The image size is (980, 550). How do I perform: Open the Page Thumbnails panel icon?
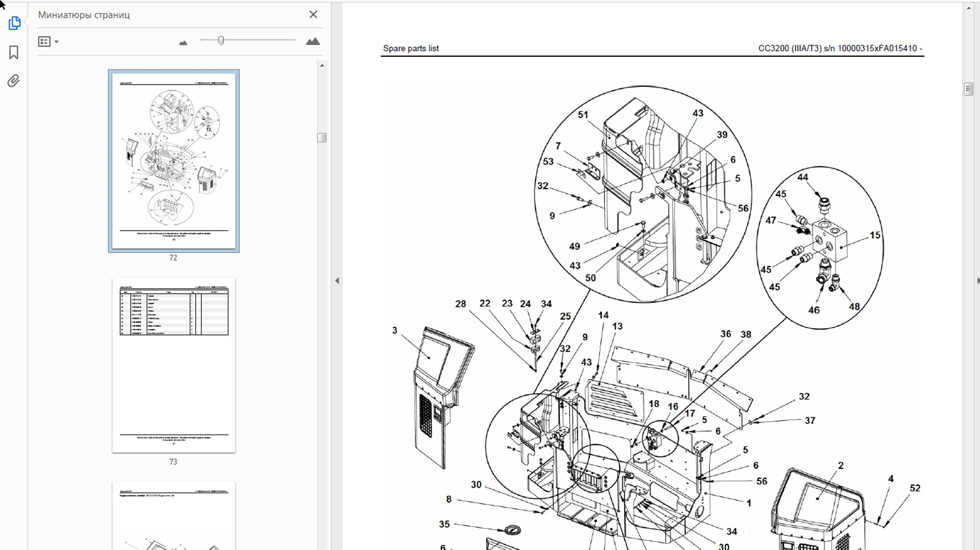point(14,23)
